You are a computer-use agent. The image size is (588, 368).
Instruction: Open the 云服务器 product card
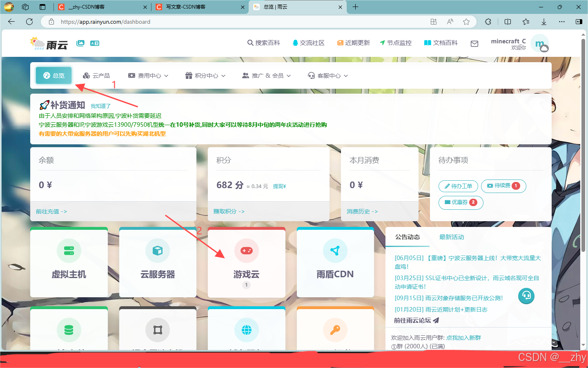pos(158,262)
